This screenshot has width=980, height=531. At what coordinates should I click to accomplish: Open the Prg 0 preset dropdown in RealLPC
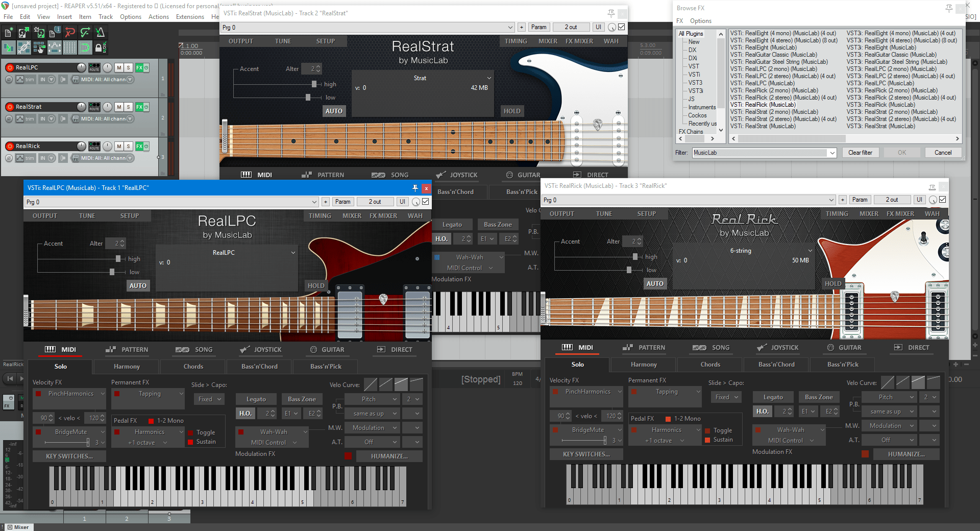172,202
